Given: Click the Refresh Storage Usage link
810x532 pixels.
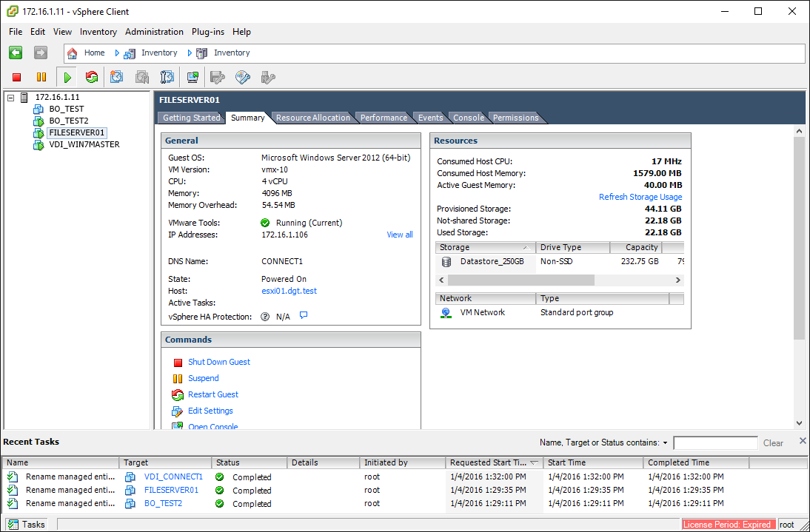Looking at the screenshot, I should (640, 197).
